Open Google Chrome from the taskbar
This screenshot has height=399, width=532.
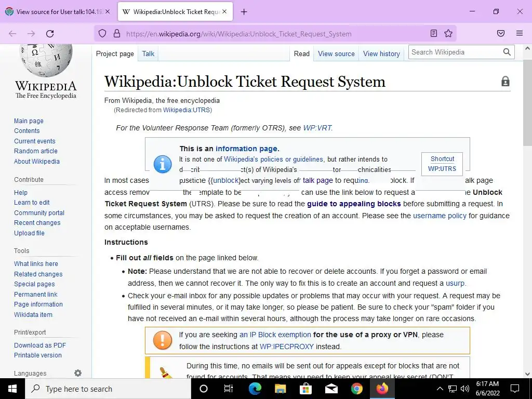point(356,389)
